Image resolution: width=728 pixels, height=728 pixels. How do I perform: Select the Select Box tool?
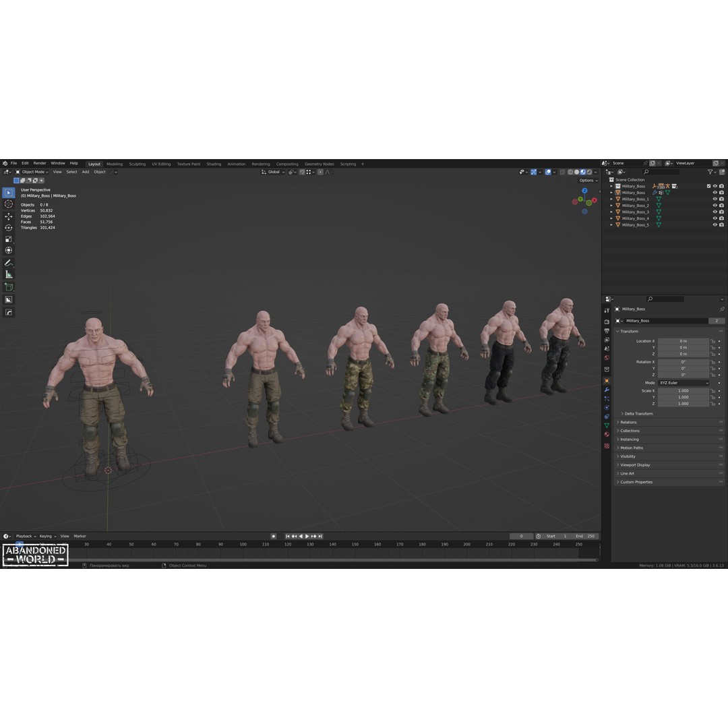pos(8,193)
